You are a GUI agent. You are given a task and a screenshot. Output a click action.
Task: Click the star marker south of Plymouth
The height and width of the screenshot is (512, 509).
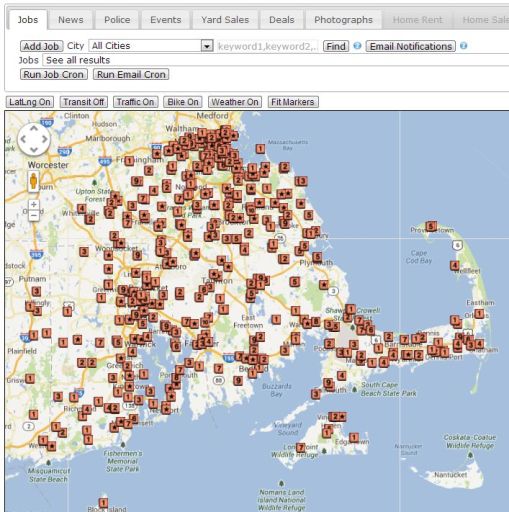(324, 285)
